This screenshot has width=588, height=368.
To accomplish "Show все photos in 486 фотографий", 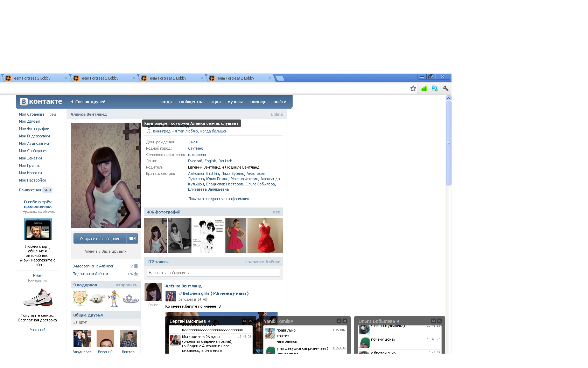I will coord(276,212).
